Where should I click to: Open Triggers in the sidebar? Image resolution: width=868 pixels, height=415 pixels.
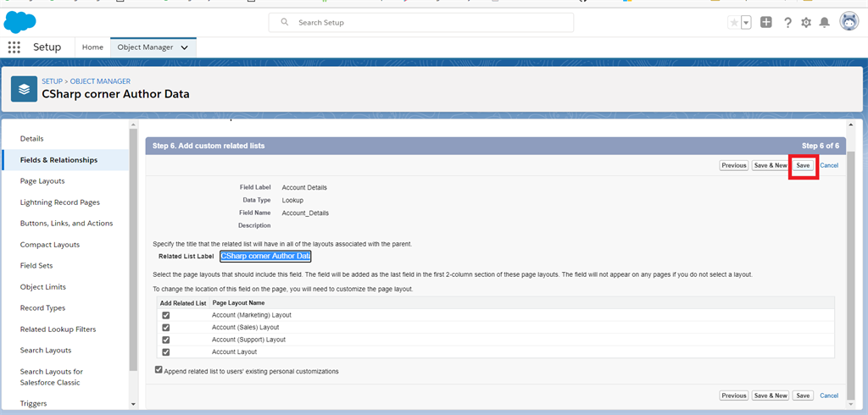click(x=33, y=403)
